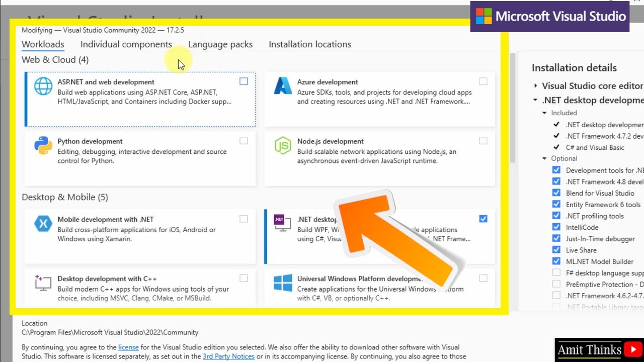The height and width of the screenshot is (362, 644).
Task: Click the Xamarin mobile development icon
Action: click(43, 223)
